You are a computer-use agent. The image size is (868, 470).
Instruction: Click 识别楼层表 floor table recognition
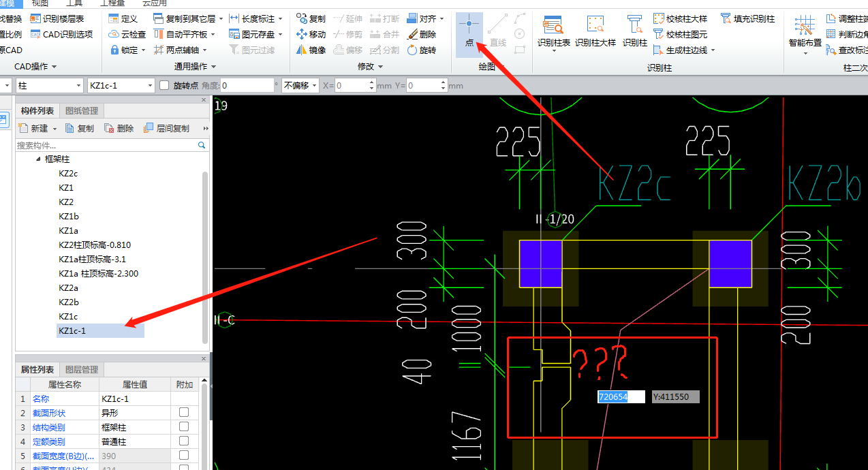click(x=57, y=18)
